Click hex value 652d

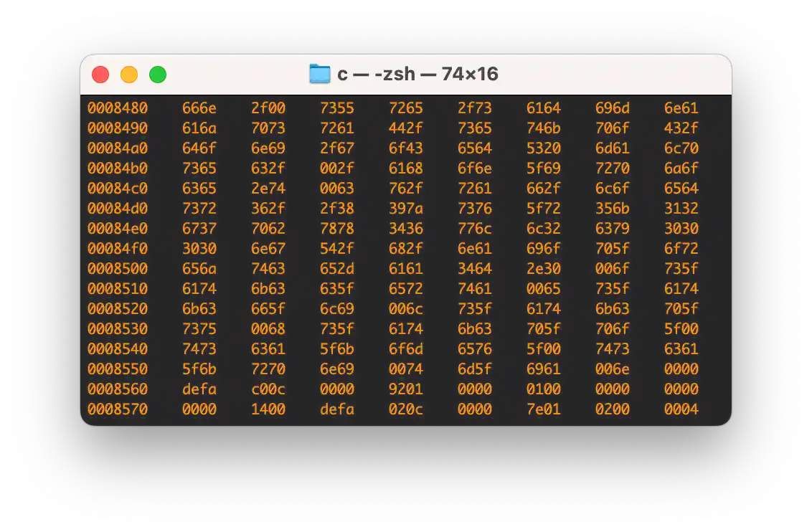(337, 269)
